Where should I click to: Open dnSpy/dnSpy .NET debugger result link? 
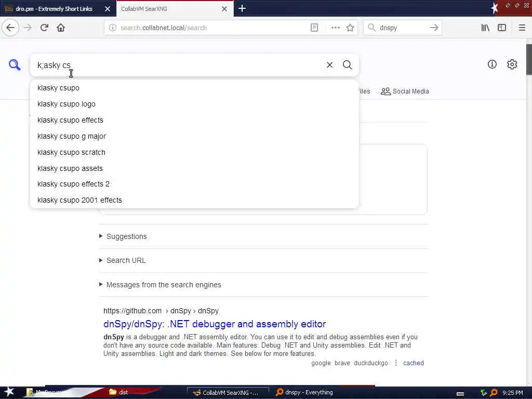click(x=215, y=324)
